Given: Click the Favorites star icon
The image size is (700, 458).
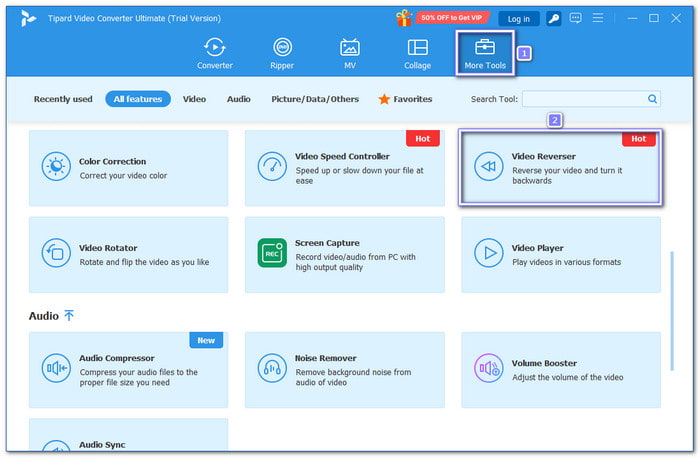Looking at the screenshot, I should 384,99.
